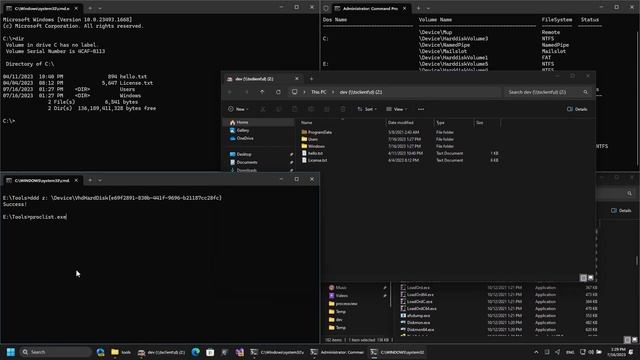Open the View dropdown in the Explorer toolbar
Image resolution: width=640 pixels, height=360 pixels.
[397, 109]
